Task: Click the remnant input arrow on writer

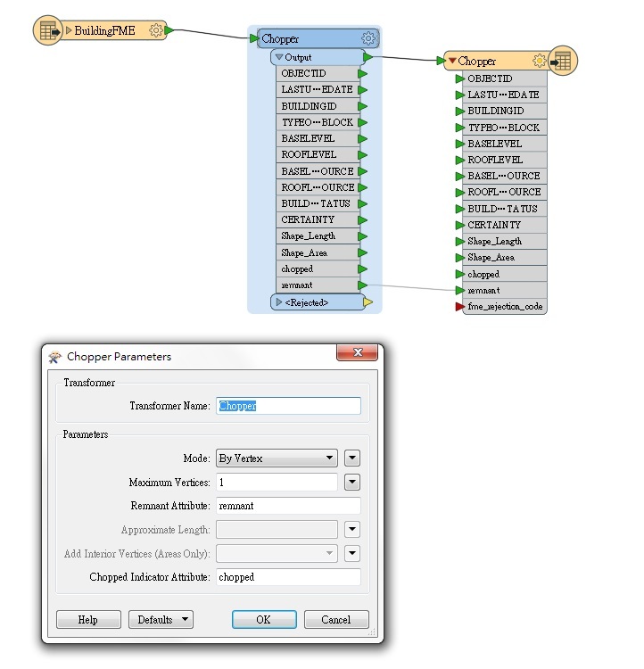Action: pyautogui.click(x=459, y=291)
